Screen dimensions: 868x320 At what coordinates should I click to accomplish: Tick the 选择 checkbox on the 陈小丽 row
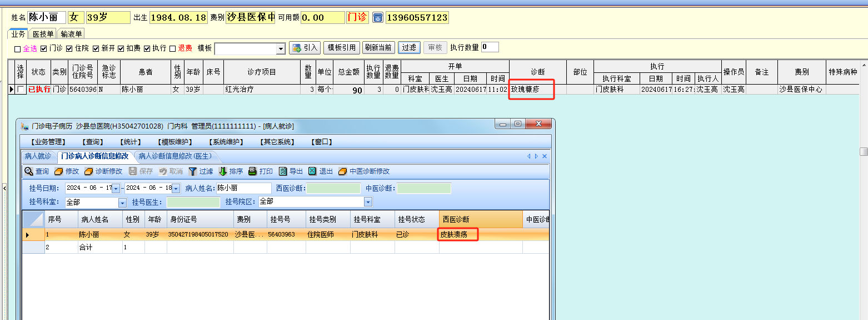(x=21, y=89)
